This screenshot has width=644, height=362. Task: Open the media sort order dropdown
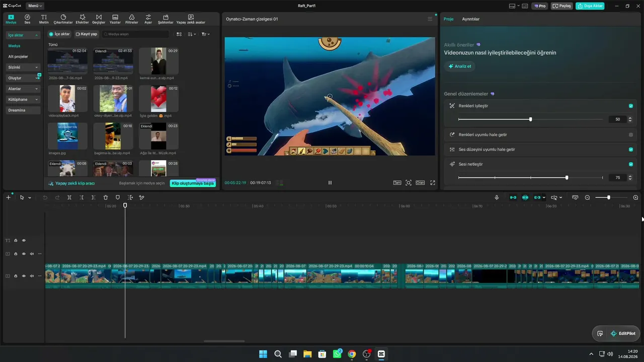192,34
